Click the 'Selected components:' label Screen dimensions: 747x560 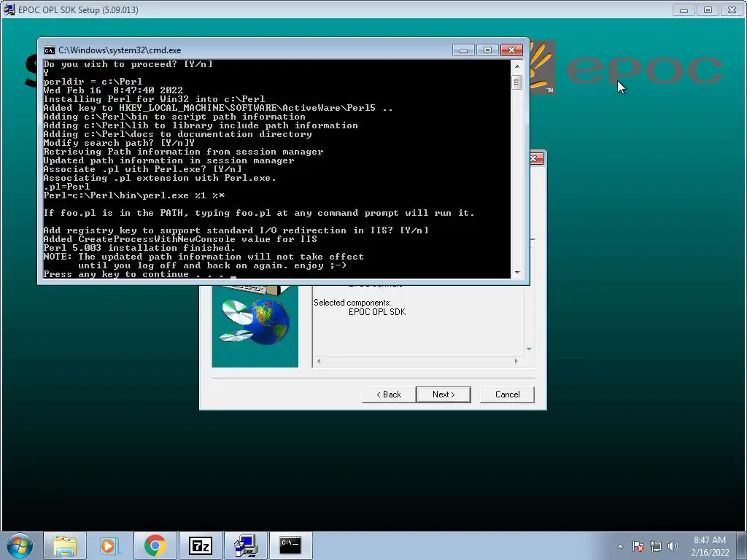pyautogui.click(x=352, y=303)
